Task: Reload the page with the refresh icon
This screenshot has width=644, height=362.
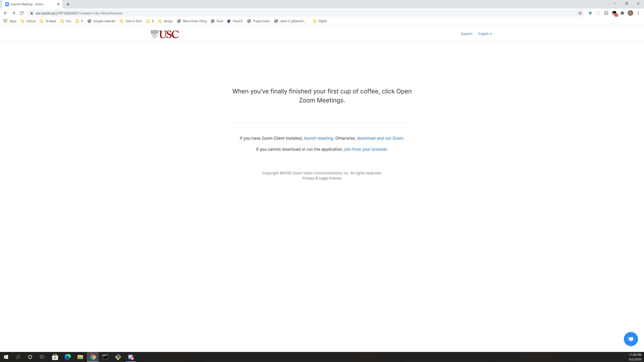Action: 22,13
